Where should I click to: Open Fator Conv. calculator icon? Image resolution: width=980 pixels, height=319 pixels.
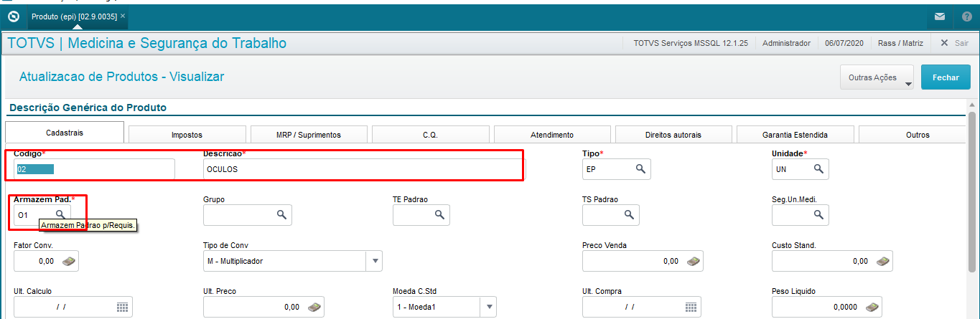68,262
